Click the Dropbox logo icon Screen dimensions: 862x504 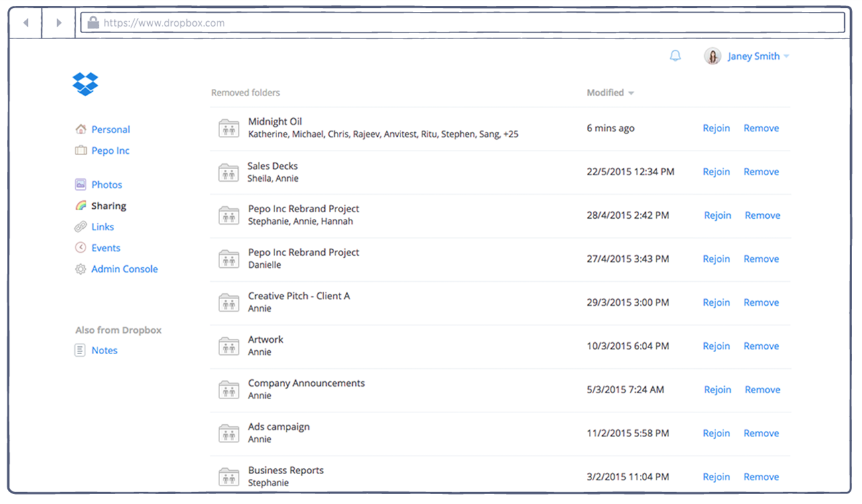coord(86,84)
